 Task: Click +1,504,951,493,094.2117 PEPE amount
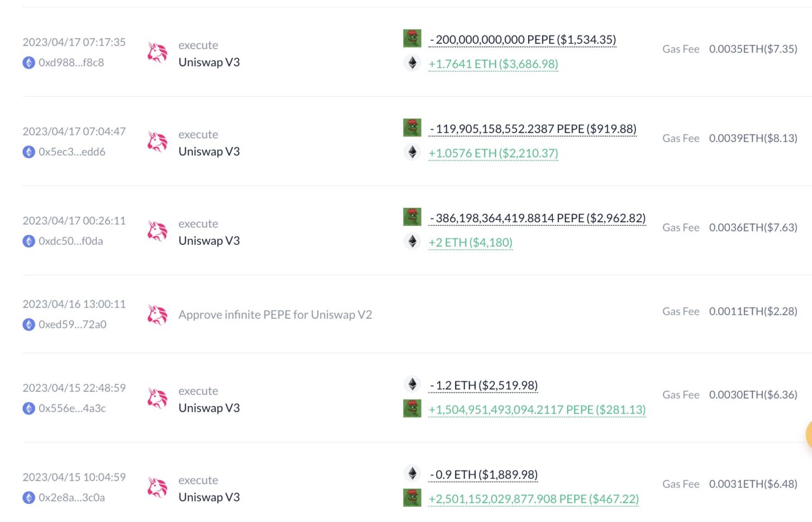[x=537, y=410]
